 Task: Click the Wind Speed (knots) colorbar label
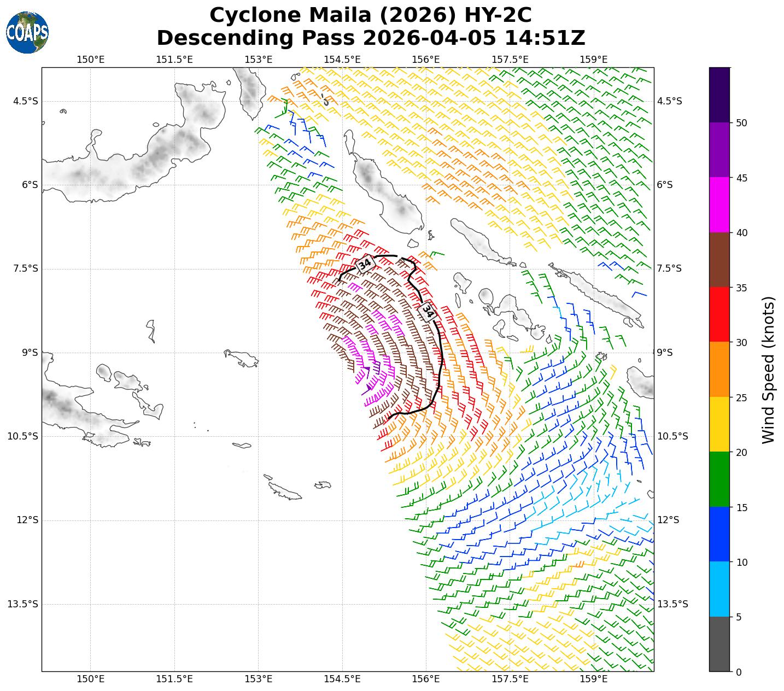tap(768, 370)
